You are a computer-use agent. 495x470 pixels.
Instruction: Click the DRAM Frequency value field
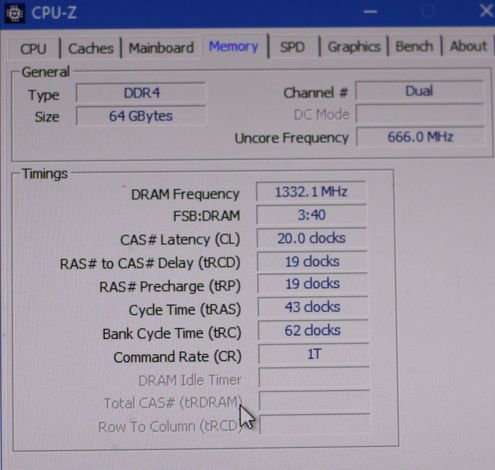point(311,192)
